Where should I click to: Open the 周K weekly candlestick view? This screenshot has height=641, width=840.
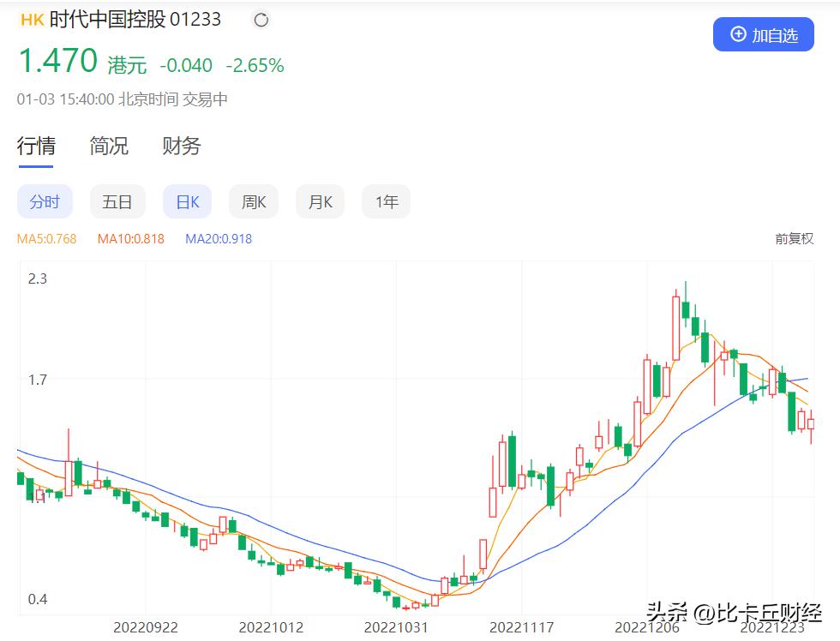pyautogui.click(x=253, y=201)
